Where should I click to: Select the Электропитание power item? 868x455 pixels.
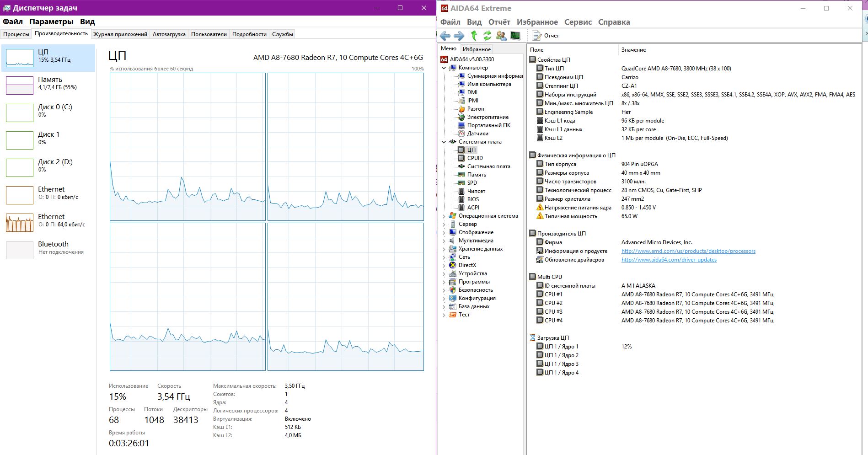point(483,117)
